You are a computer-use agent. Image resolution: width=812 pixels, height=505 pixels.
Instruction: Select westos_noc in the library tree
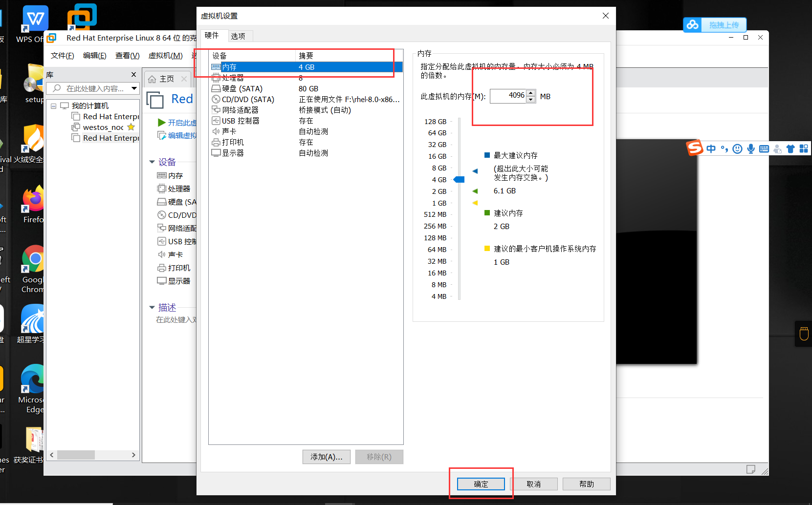coord(103,127)
